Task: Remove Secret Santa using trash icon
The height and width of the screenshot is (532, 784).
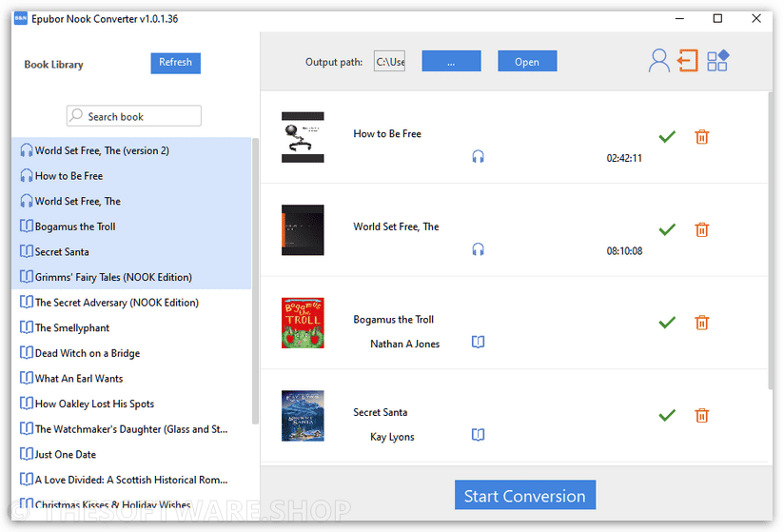Action: click(x=701, y=416)
